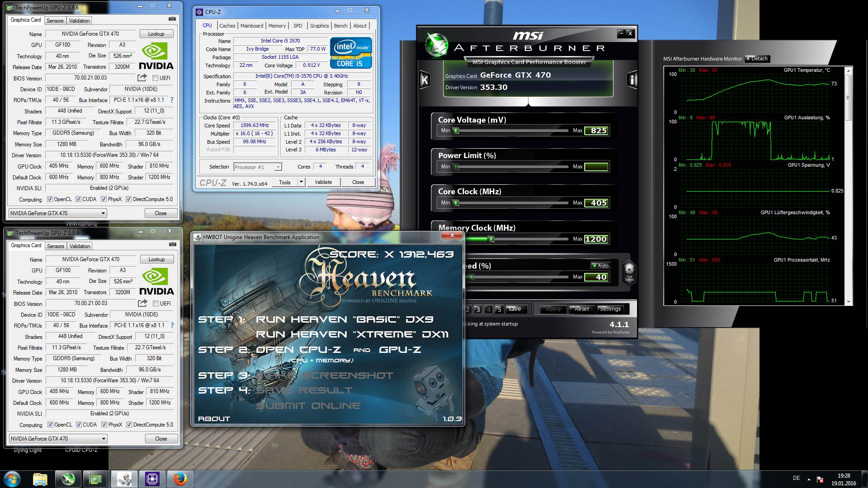Open the Afterburner information 'i' panel
This screenshot has width=868, height=488.
pos(632,80)
